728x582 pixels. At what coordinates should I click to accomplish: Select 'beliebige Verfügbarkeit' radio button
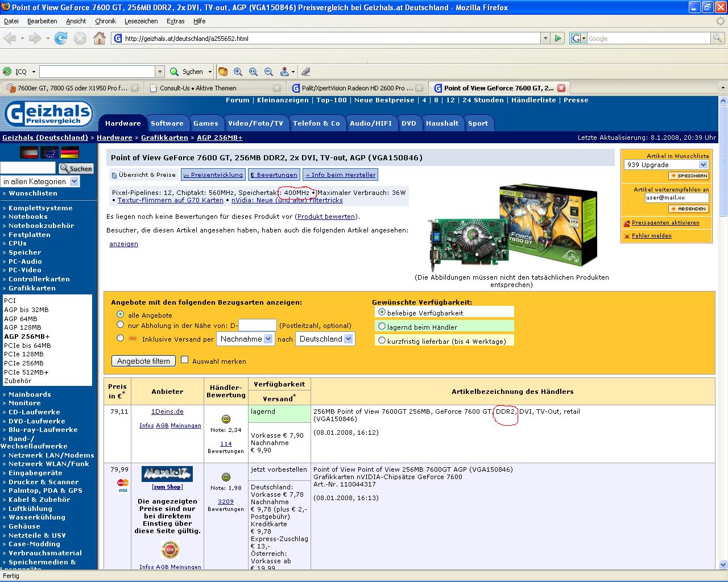click(x=382, y=312)
